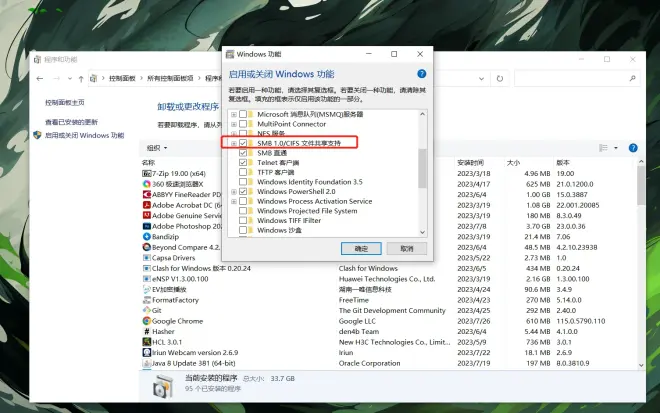Expand the SMB 1.0/CIFS tree node

tap(234, 144)
